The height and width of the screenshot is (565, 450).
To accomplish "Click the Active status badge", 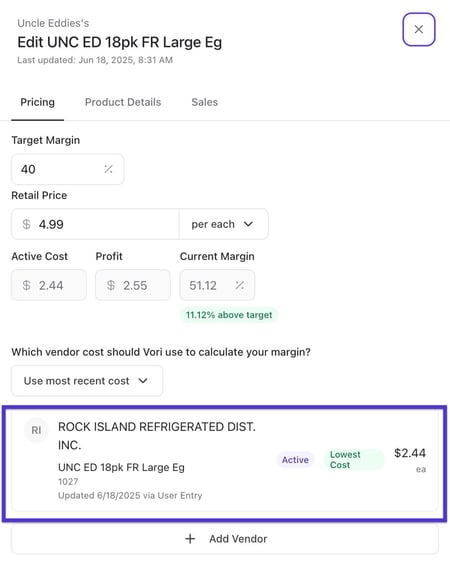I will point(295,460).
